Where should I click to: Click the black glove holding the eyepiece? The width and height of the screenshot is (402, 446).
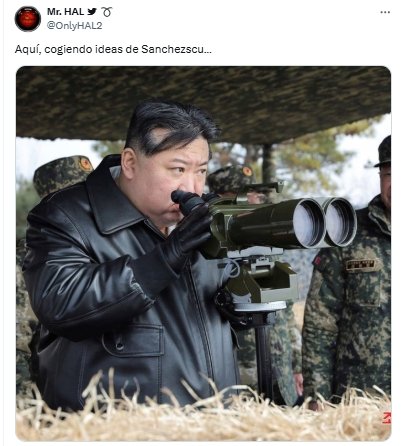[190, 230]
